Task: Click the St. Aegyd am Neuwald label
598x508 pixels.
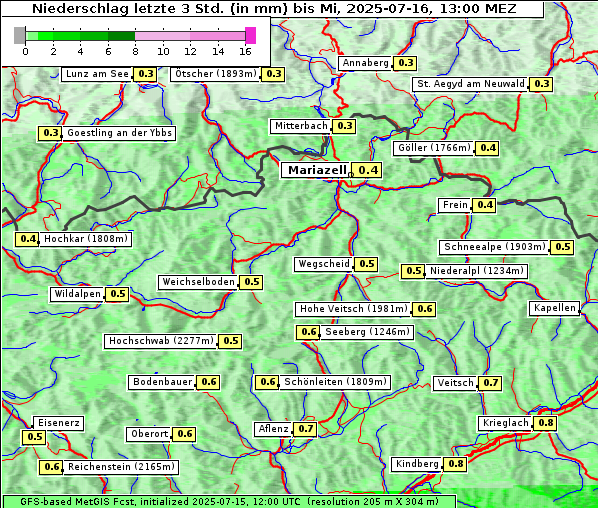Action: 471,84
